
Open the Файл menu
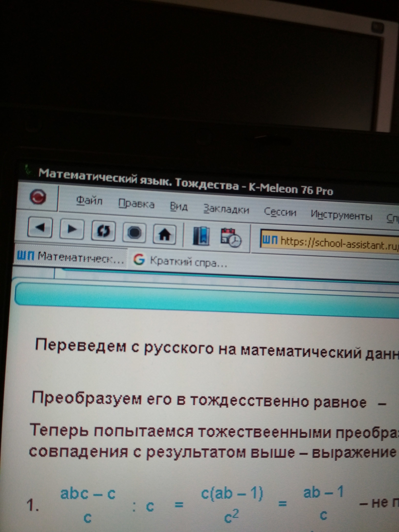[x=90, y=201]
